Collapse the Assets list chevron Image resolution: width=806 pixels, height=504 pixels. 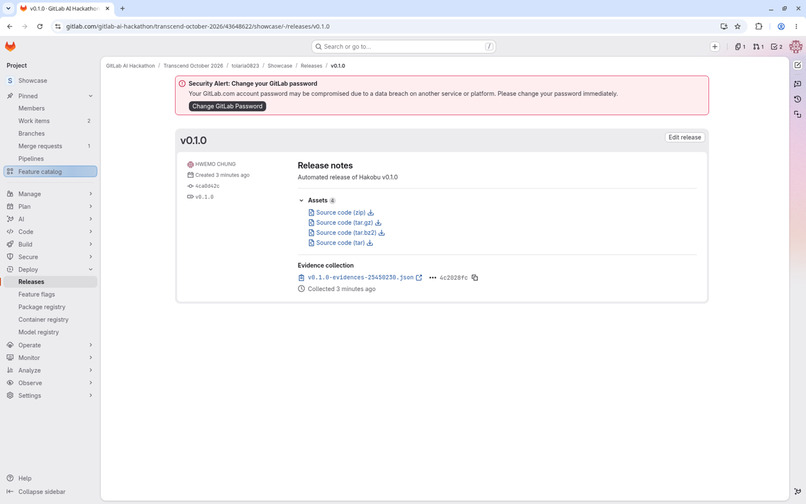(301, 201)
